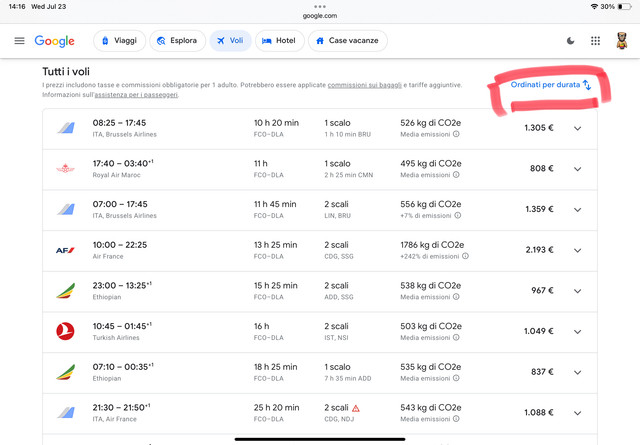640x445 pixels.
Task: Show emissions info for 535 kg flight
Action: tap(456, 378)
